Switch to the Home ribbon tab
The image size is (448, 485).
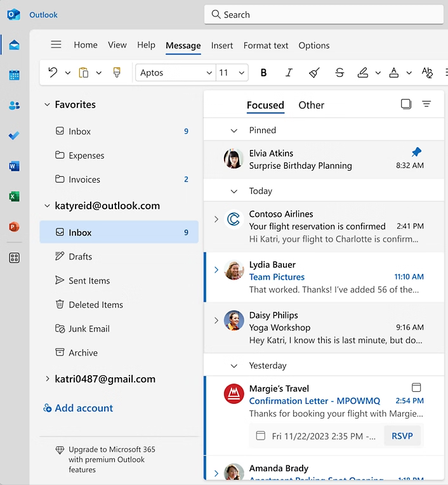86,45
